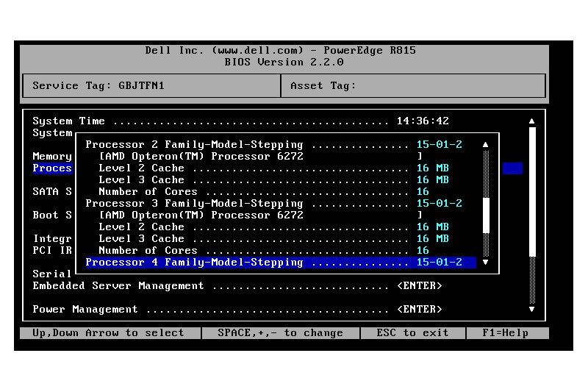Click the popup scrollbar up arrow
The width and height of the screenshot is (588, 392).
486,144
